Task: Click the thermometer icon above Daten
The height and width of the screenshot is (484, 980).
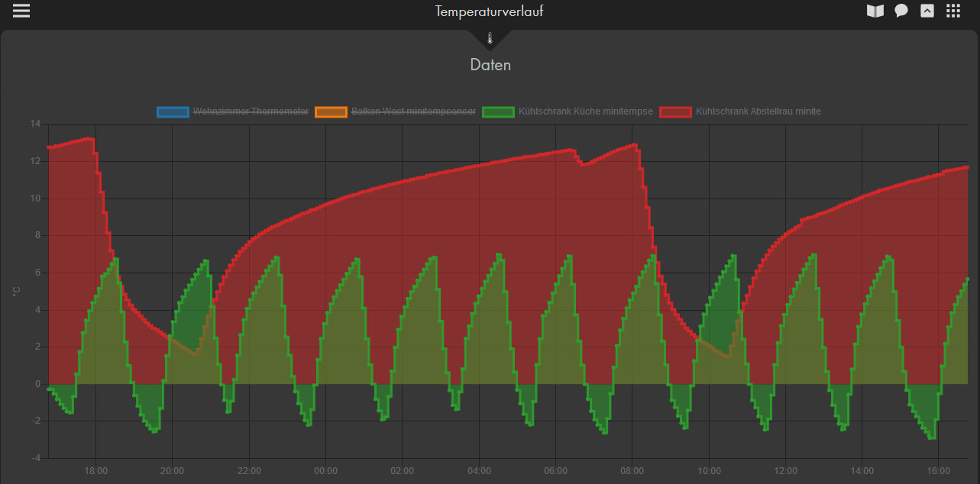Action: [490, 38]
